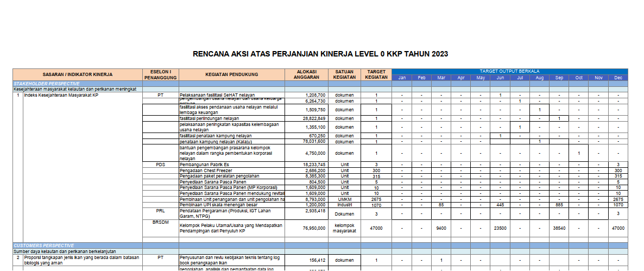This screenshot has width=644, height=271.
Task: Click the budget value 2,935,418
Action: [x=315, y=211]
